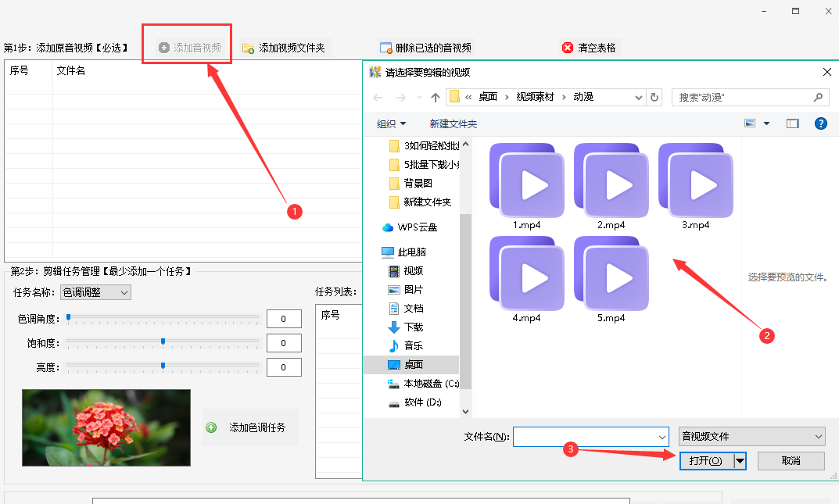Open the view options dropdown arrow
Screen dimensions: 839x504
pos(766,123)
